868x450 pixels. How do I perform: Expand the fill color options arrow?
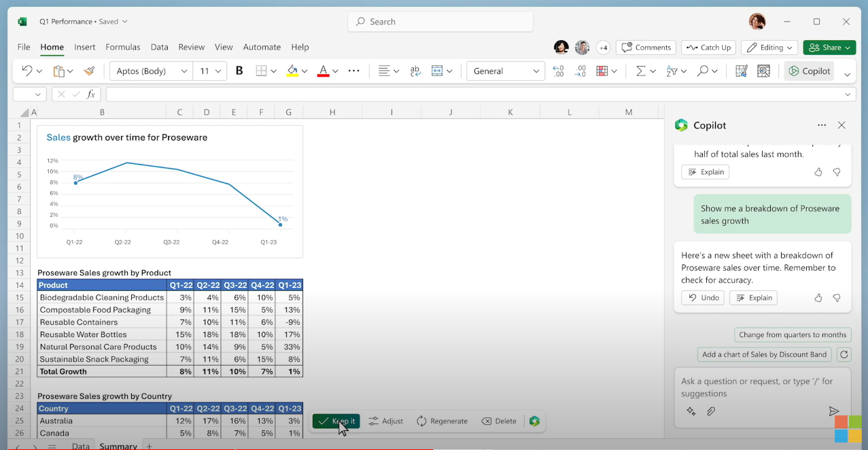tap(305, 71)
